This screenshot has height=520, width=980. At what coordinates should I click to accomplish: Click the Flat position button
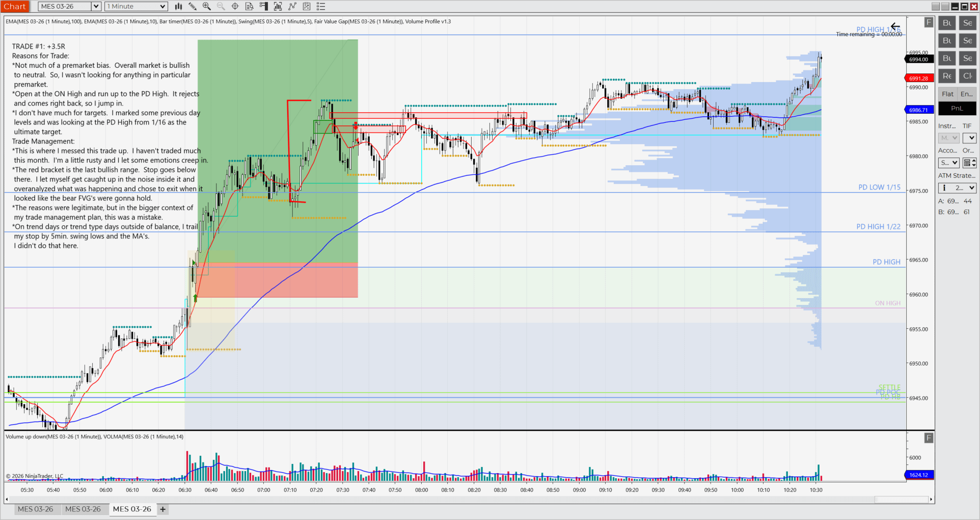947,94
